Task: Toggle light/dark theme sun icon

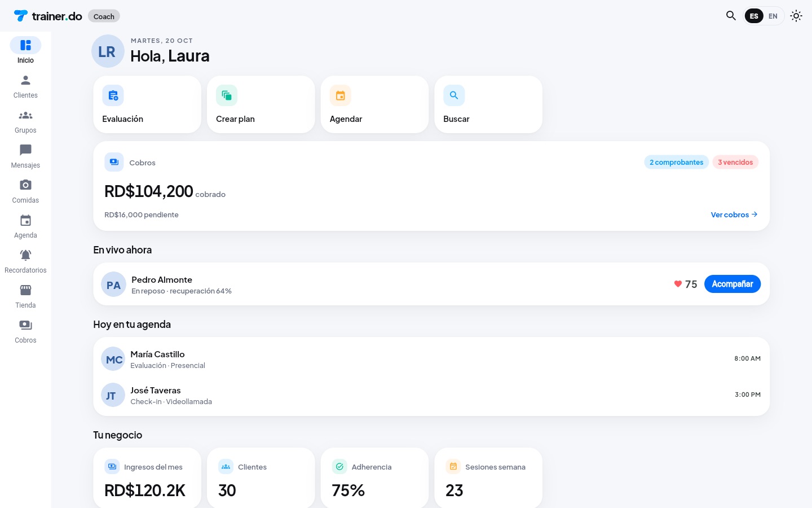Action: [x=796, y=16]
